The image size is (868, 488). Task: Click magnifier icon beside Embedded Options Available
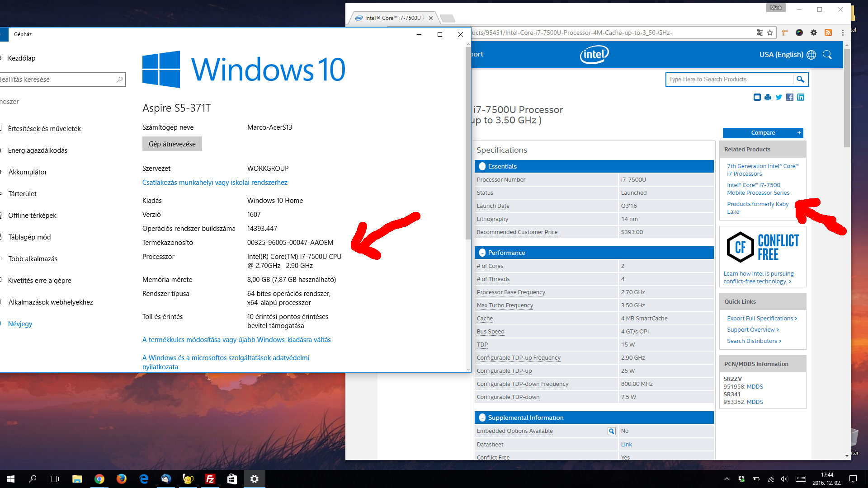(611, 431)
